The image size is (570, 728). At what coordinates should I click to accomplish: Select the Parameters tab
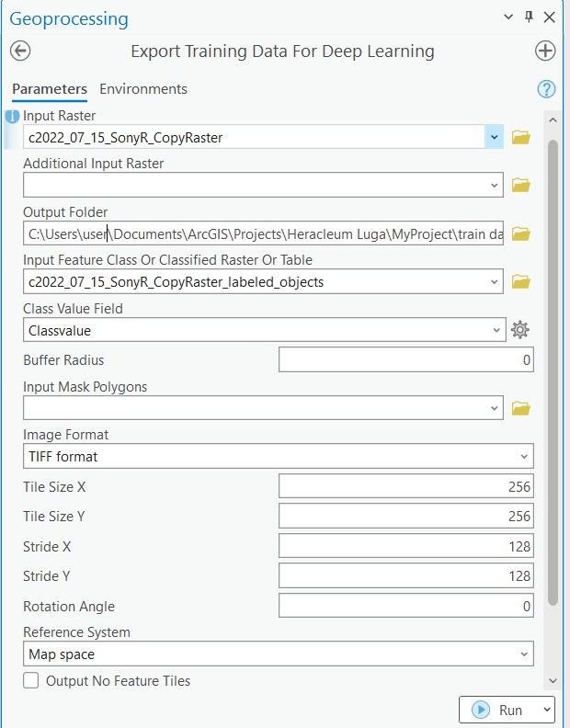click(50, 89)
